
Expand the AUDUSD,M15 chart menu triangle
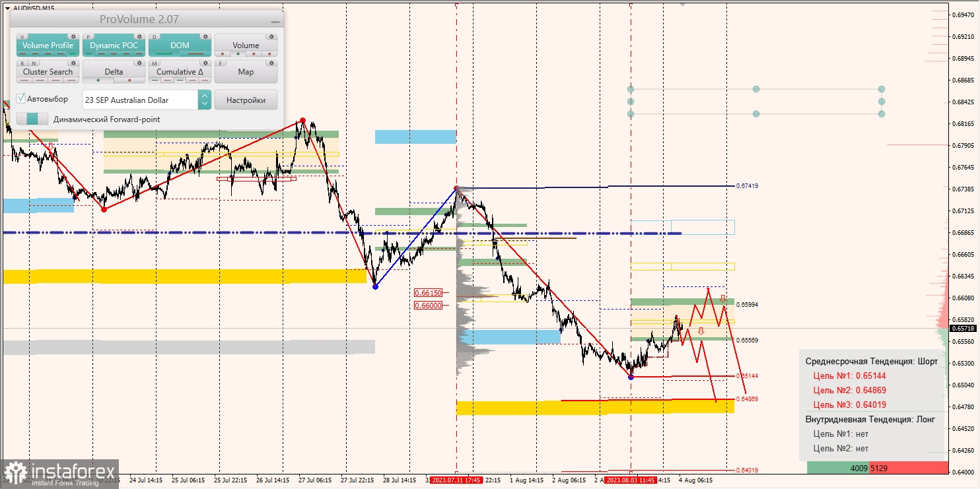[7, 8]
